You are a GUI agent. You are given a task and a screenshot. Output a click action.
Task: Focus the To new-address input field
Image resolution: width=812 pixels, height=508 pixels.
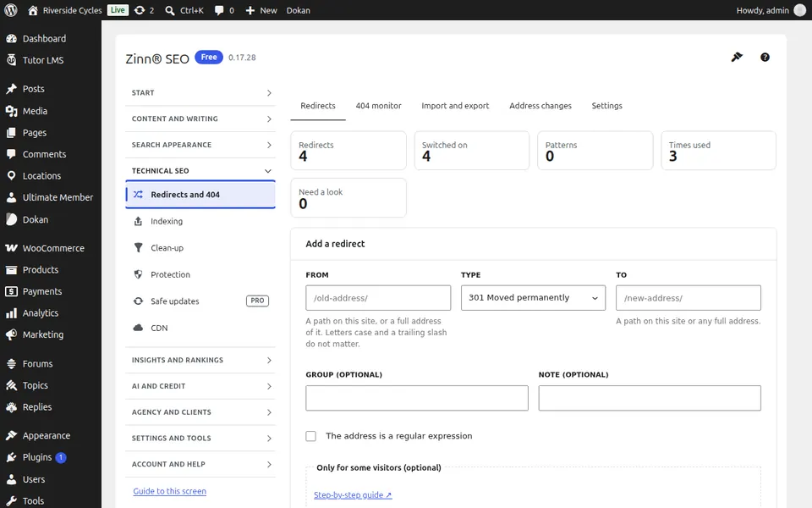point(689,298)
